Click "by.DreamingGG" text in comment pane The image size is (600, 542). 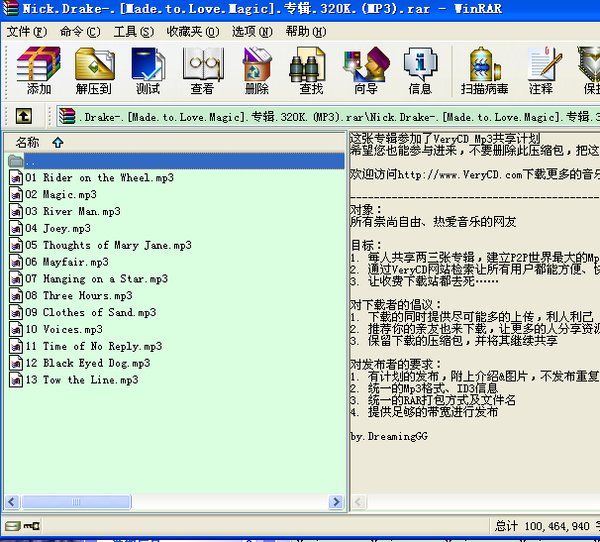389,436
